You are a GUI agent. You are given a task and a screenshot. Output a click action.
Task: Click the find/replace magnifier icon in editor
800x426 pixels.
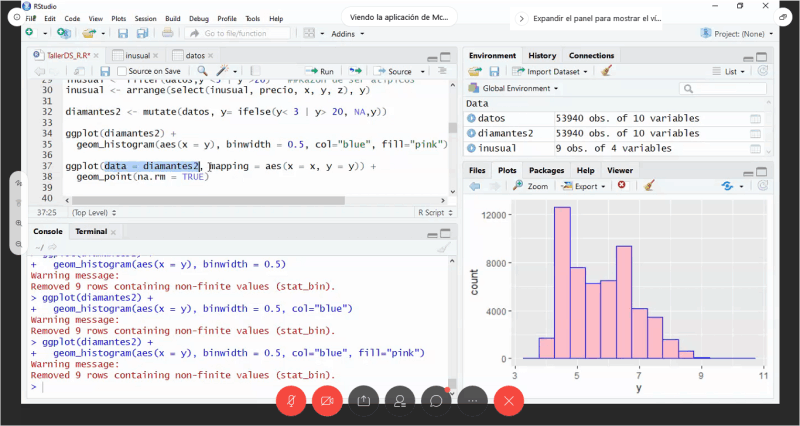click(202, 71)
